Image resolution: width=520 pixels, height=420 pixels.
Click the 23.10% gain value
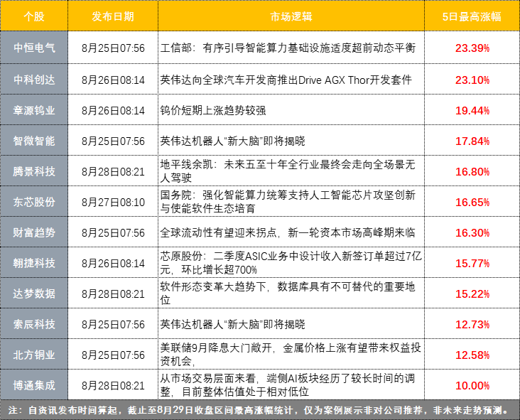point(472,80)
